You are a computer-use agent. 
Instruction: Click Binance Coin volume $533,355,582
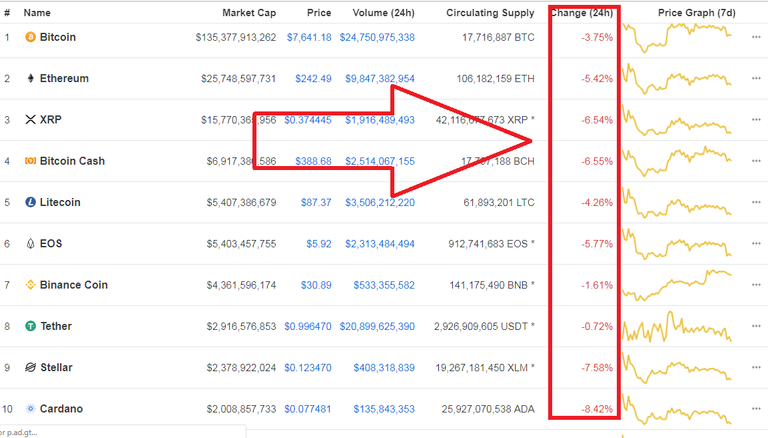(x=384, y=285)
